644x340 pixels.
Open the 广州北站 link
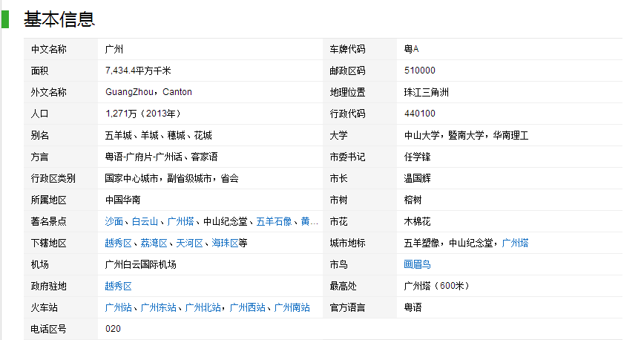pos(203,307)
